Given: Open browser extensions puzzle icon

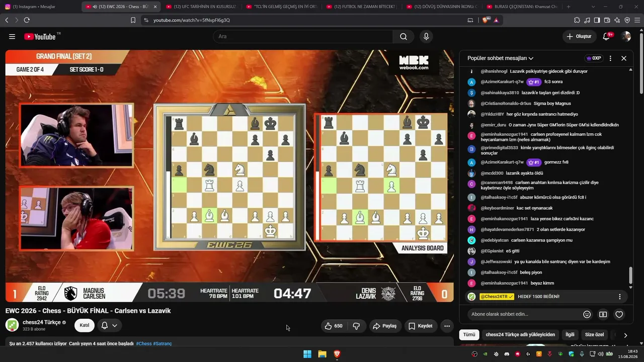Looking at the screenshot, I should tap(577, 20).
